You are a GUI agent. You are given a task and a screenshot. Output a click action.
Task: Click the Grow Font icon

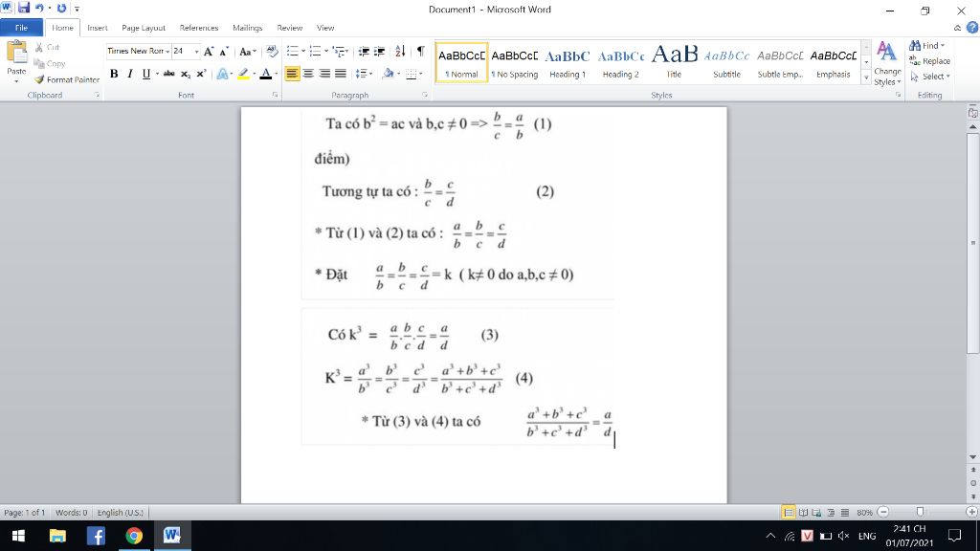coord(209,52)
